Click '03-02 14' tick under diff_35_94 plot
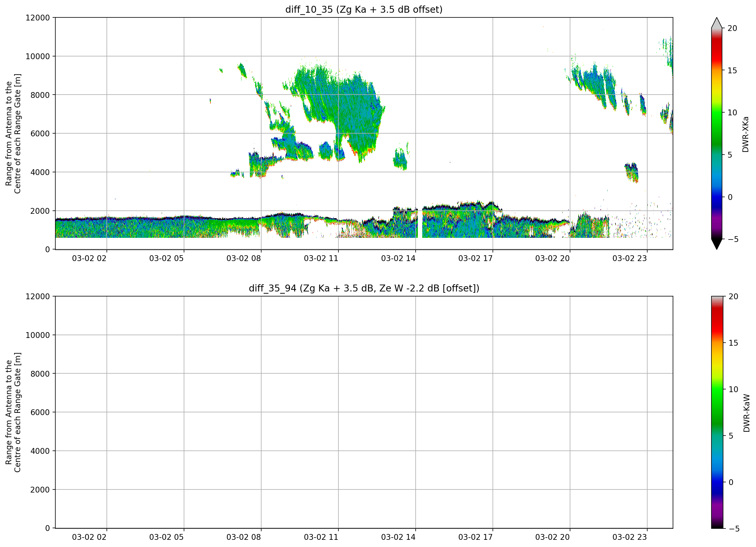 (x=398, y=537)
